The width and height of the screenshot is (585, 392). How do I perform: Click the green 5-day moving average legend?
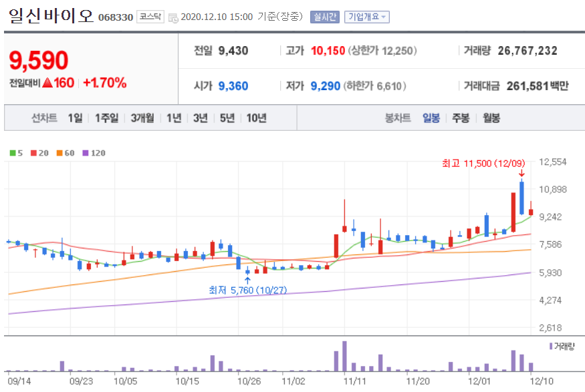pyautogui.click(x=16, y=153)
